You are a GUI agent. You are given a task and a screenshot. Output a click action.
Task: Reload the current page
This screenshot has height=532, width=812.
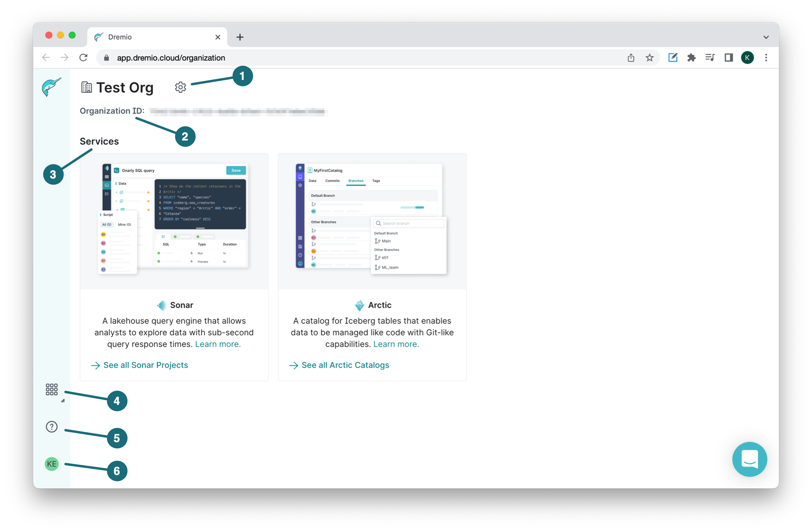(x=84, y=57)
